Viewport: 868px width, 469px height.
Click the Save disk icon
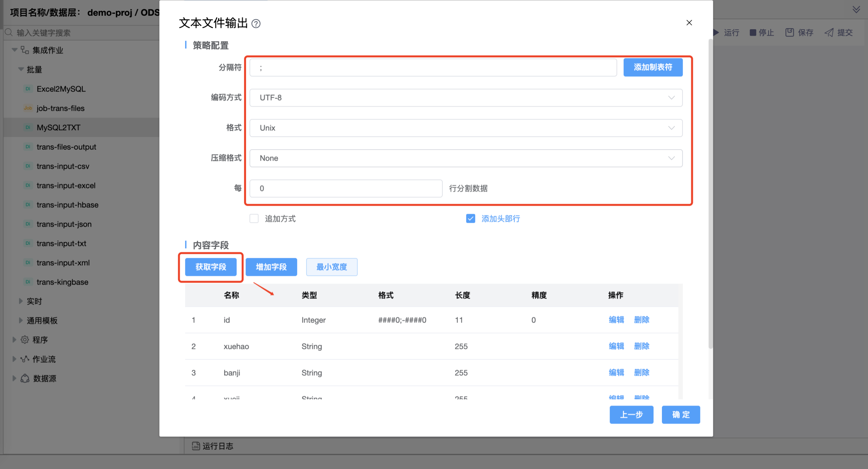click(789, 33)
